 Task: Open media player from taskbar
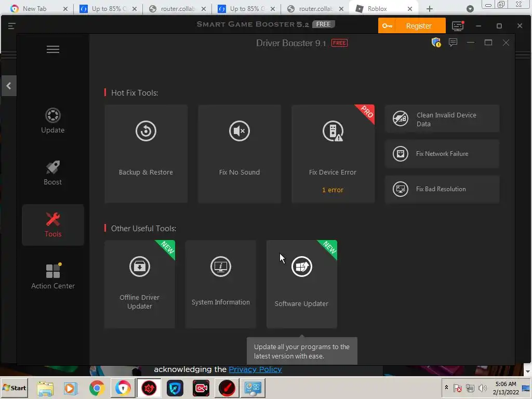click(x=71, y=388)
